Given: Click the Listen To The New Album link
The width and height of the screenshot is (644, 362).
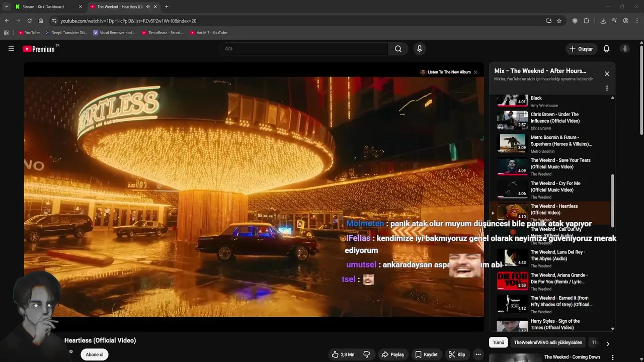Looking at the screenshot, I should pyautogui.click(x=449, y=72).
